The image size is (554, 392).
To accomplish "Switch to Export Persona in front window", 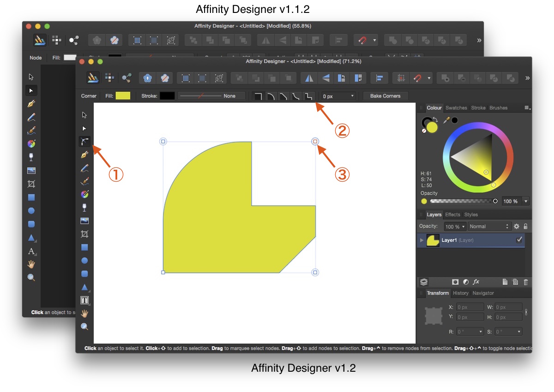I will tap(127, 77).
